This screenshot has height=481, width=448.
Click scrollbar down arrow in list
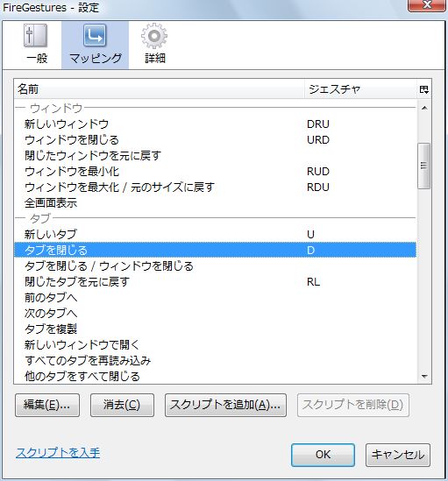click(x=424, y=377)
